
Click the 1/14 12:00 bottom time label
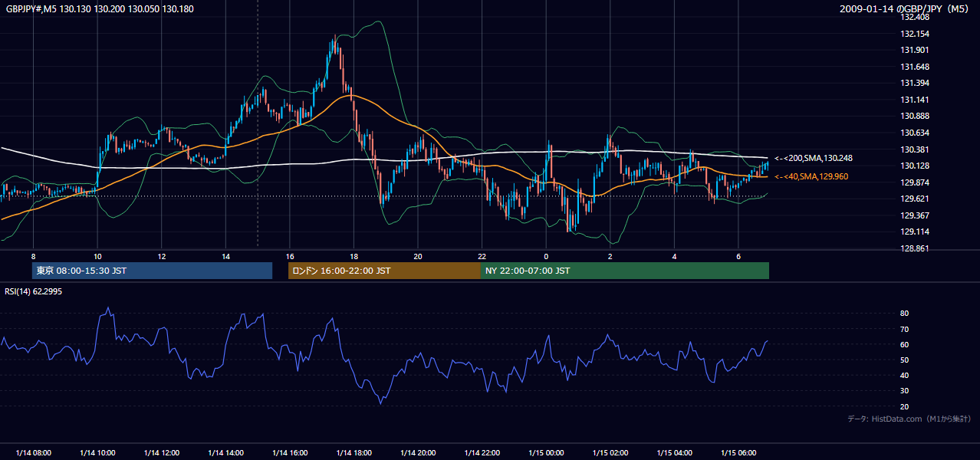(x=162, y=452)
